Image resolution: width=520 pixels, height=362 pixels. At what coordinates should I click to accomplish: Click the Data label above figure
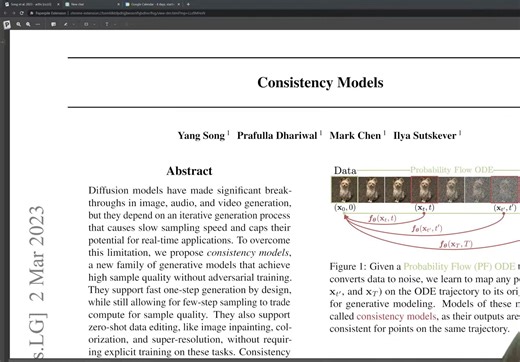345,171
